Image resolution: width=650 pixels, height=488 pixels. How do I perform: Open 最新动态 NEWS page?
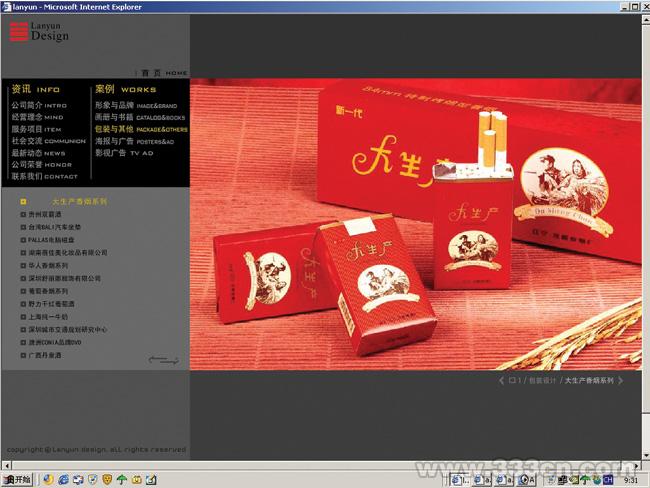pos(38,153)
